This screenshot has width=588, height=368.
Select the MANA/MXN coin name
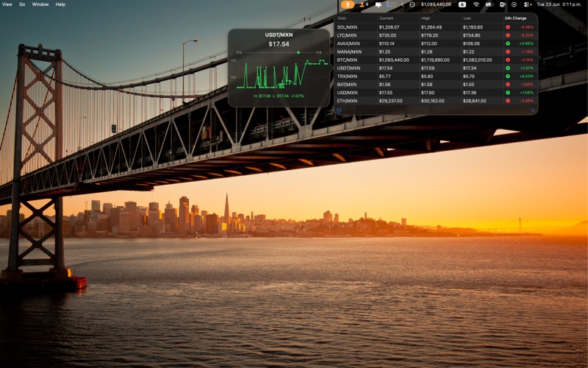[349, 52]
